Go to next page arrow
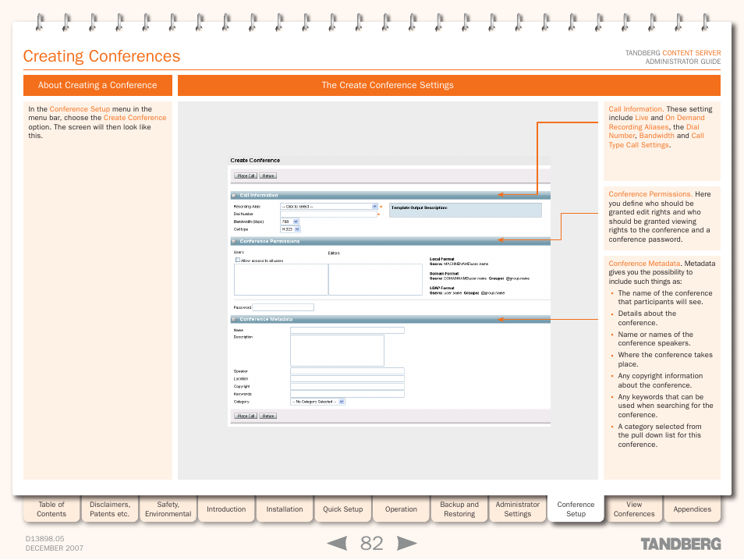The height and width of the screenshot is (560, 744). point(406,544)
